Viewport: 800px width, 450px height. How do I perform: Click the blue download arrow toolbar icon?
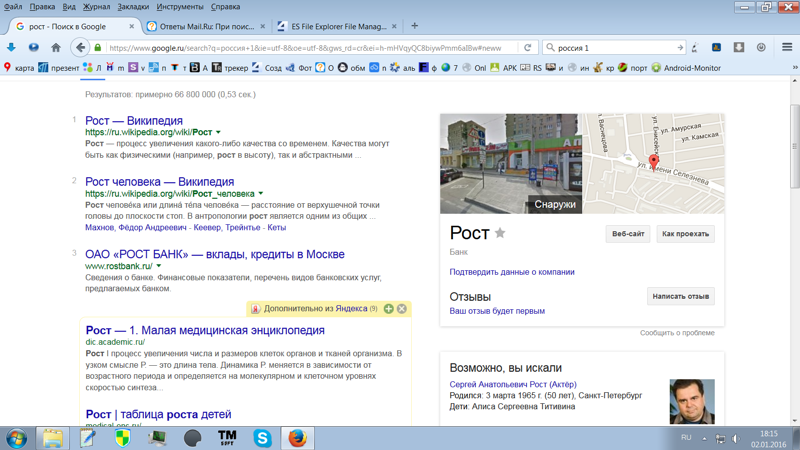point(11,47)
